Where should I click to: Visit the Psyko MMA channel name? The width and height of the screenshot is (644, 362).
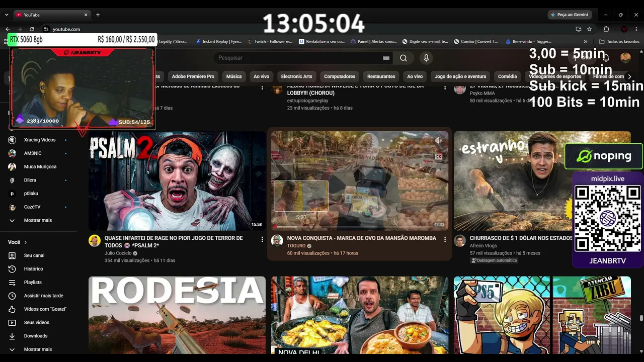[482, 94]
